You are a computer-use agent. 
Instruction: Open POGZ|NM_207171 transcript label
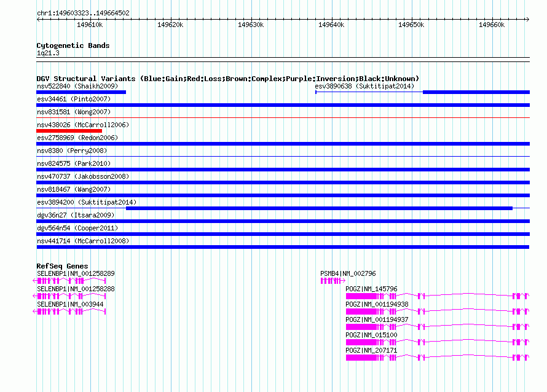(x=371, y=350)
